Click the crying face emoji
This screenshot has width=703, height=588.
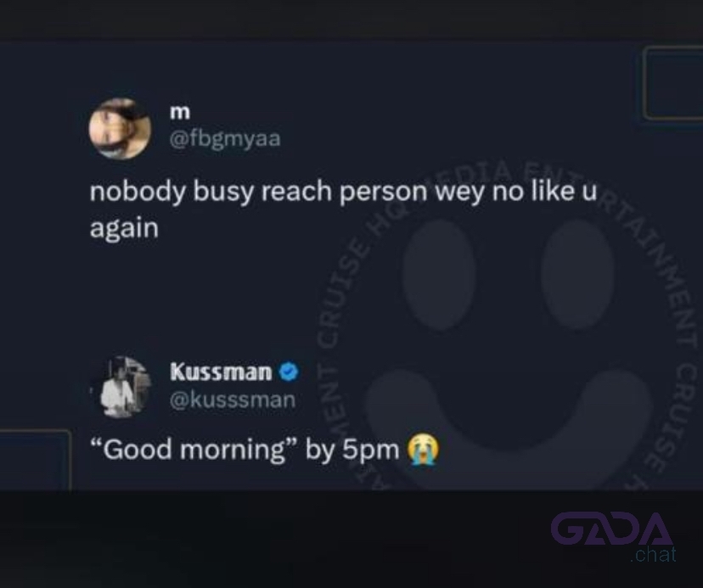click(423, 451)
